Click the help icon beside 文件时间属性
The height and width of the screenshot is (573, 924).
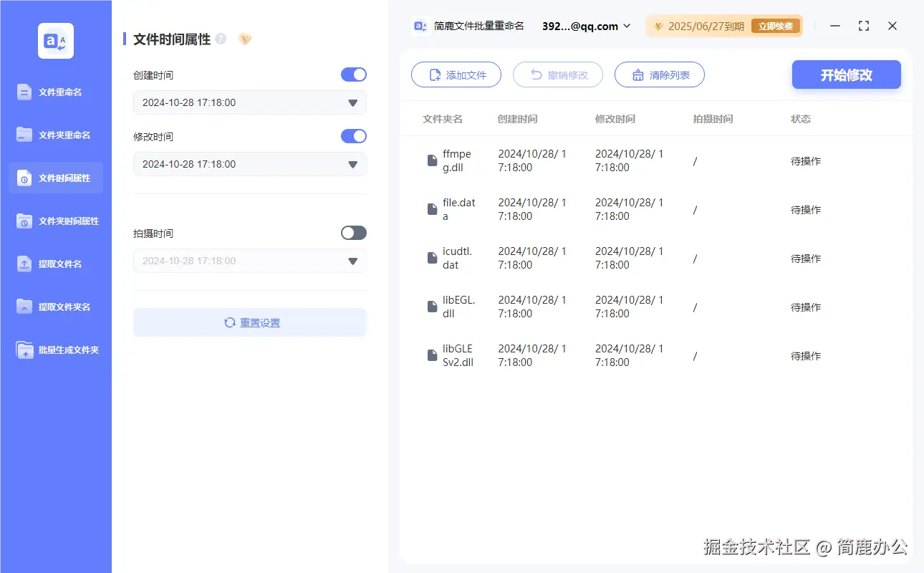(222, 38)
